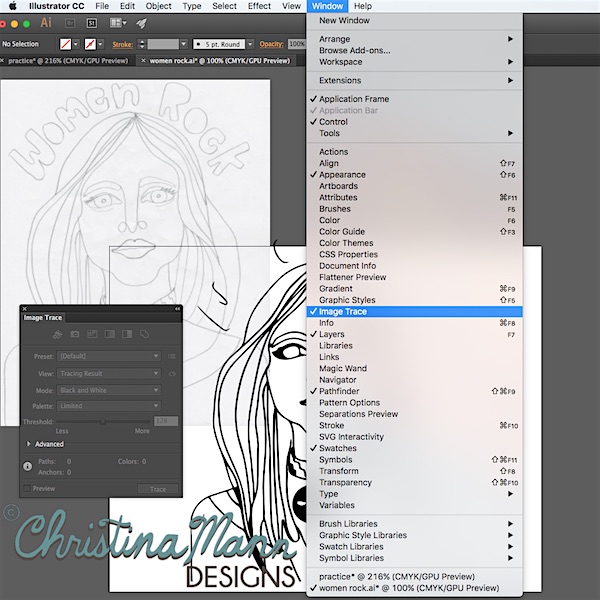Click the Opacity value field showing 100%
The image size is (600, 600).
click(x=297, y=44)
